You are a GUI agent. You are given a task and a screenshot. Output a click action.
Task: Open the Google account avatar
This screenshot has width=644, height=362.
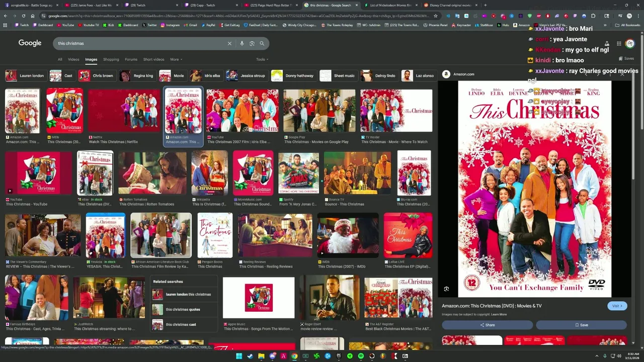pos(630,44)
